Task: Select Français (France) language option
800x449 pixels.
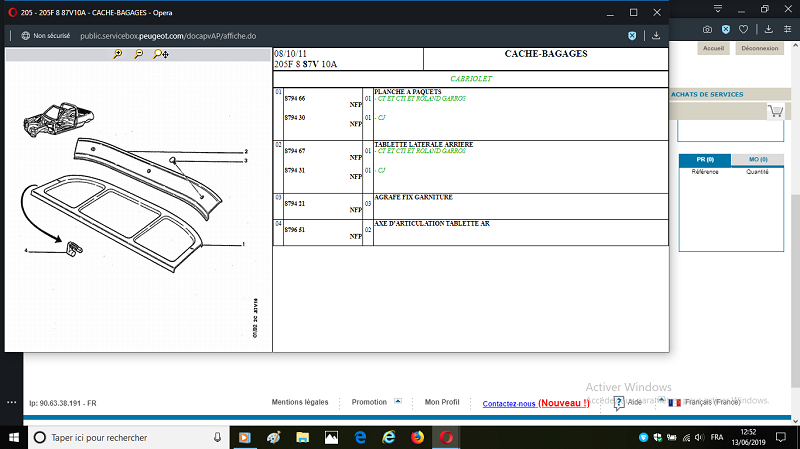Action: (712, 402)
